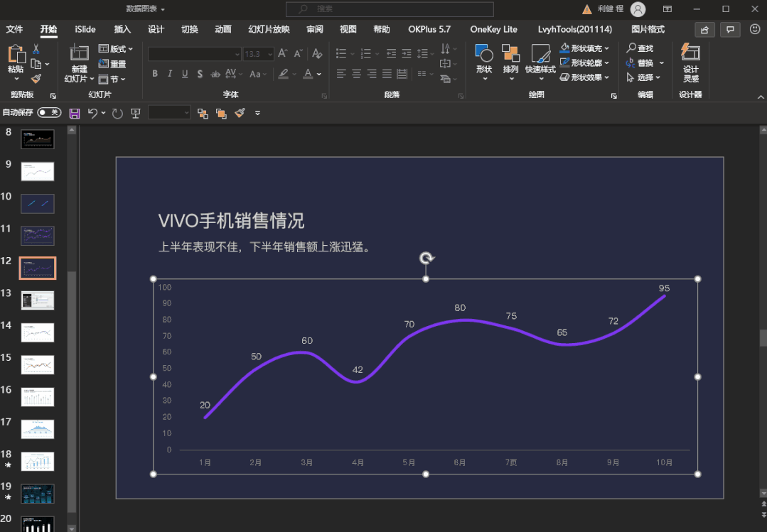Click the undo arrow icon
The height and width of the screenshot is (532, 767).
(x=92, y=113)
